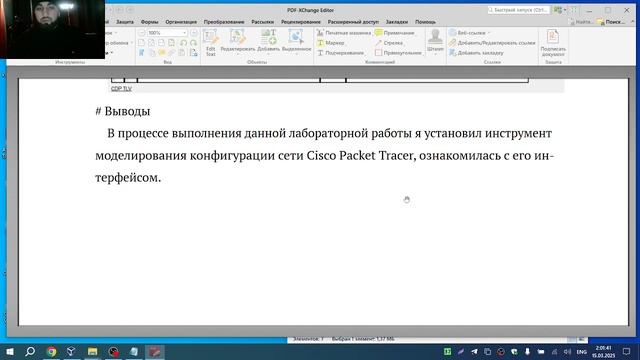The height and width of the screenshot is (360, 640).
Task: Click the Выводы heading text
Action: tap(127, 111)
